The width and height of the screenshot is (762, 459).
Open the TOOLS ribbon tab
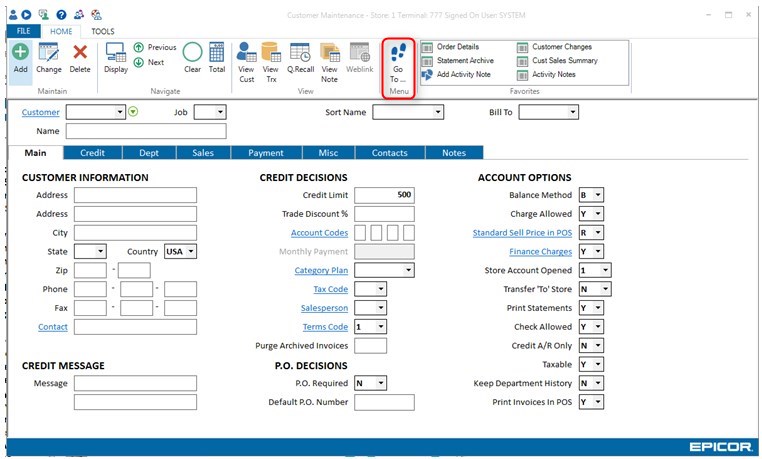tap(102, 31)
